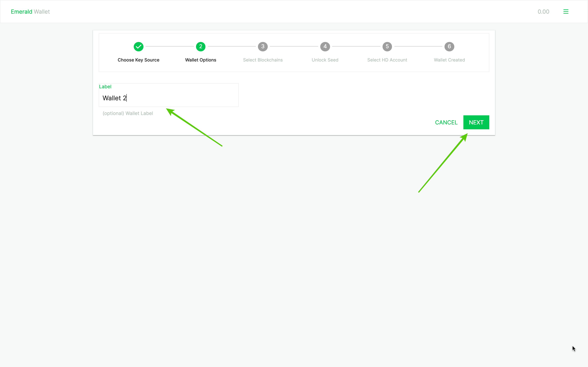Click the step 5 Select HD Account icon
Screen dimensions: 588x367
[x=387, y=46]
